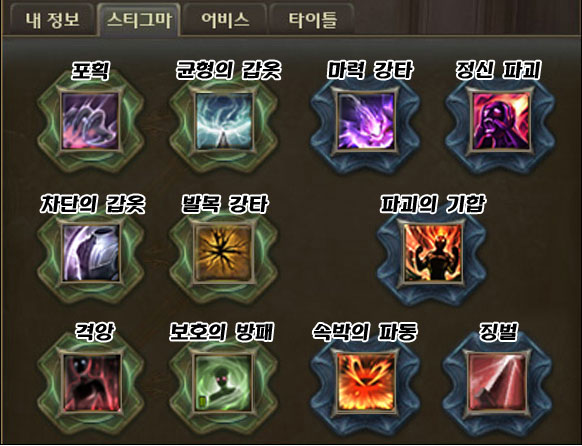This screenshot has height=446, width=582.
Task: Select the 포획 stigma skill icon
Action: pyautogui.click(x=90, y=121)
